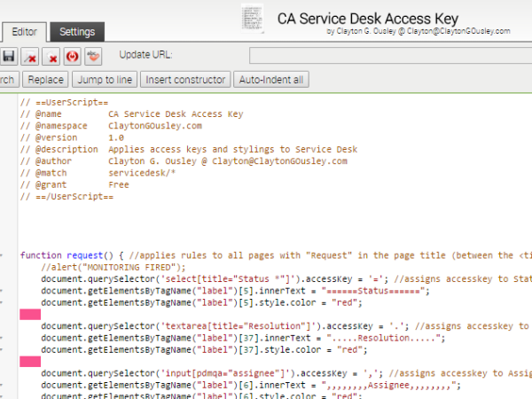This screenshot has width=532, height=399.
Task: Click the '@author' metadata line
Action: (x=184, y=161)
